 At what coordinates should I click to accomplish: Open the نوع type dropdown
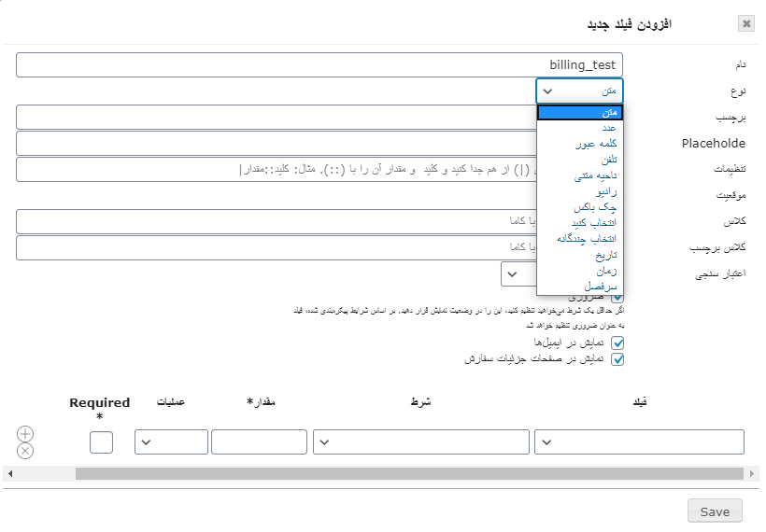(579, 91)
